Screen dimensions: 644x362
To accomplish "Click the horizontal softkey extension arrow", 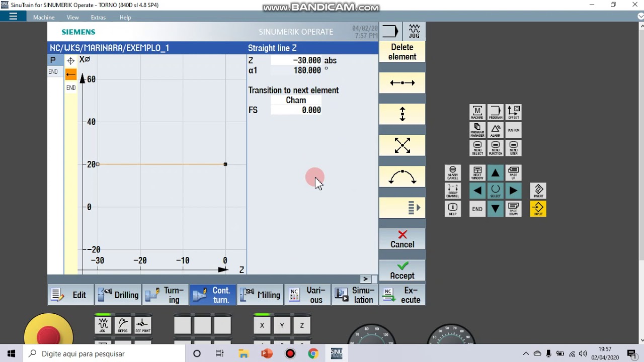I will click(366, 279).
